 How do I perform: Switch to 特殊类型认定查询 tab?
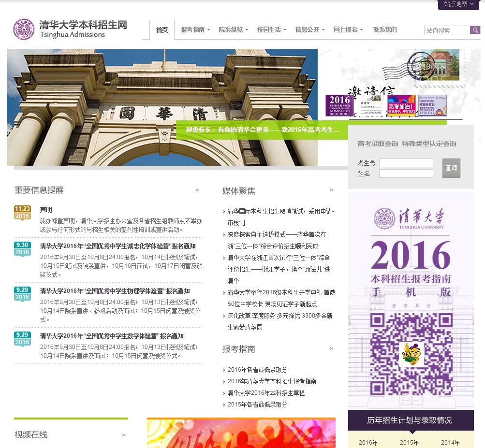tap(429, 144)
